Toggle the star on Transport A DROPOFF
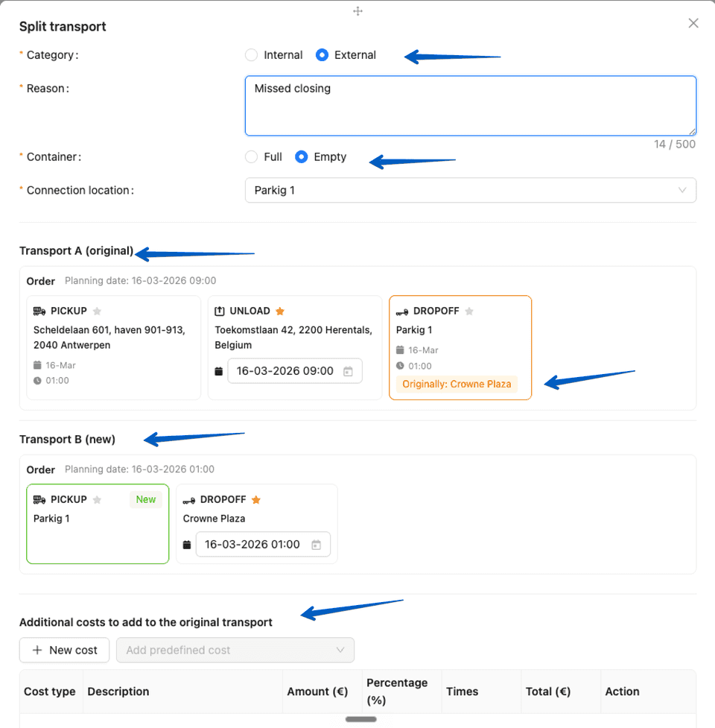 469,311
